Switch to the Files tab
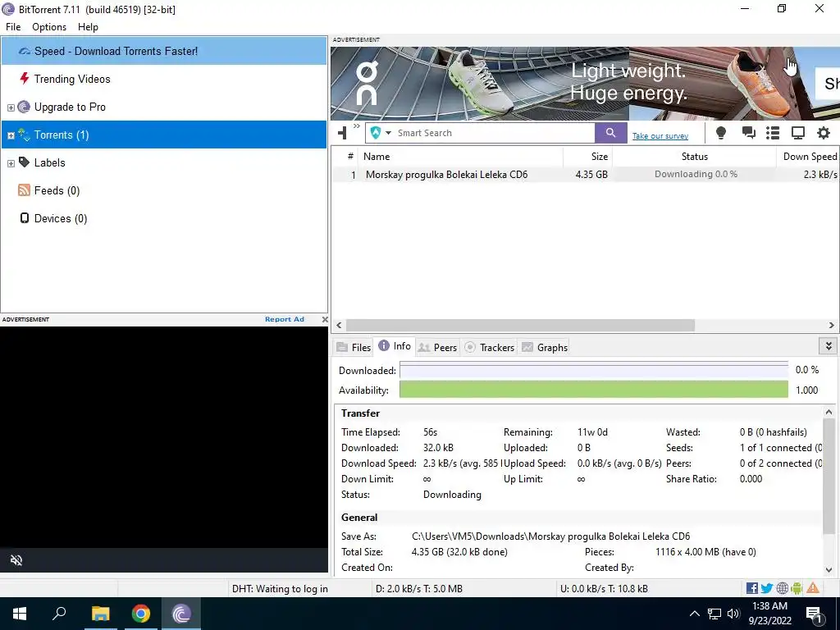This screenshot has width=840, height=630. pos(354,347)
